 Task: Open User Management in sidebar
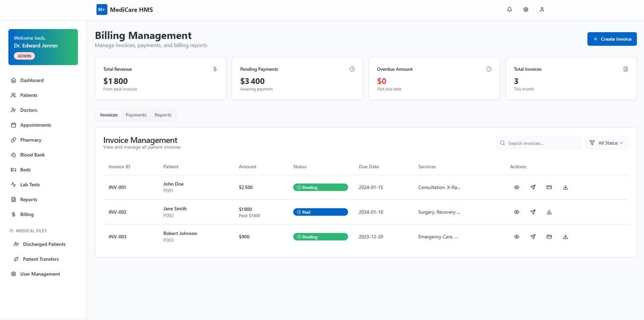43,274
